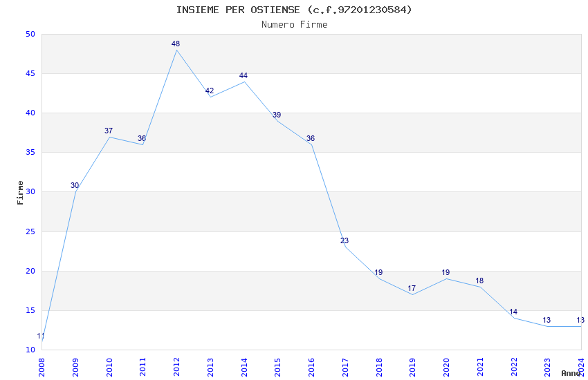The height and width of the screenshot is (380, 588).
Task: Click the 2018 year label
Action: coord(379,367)
